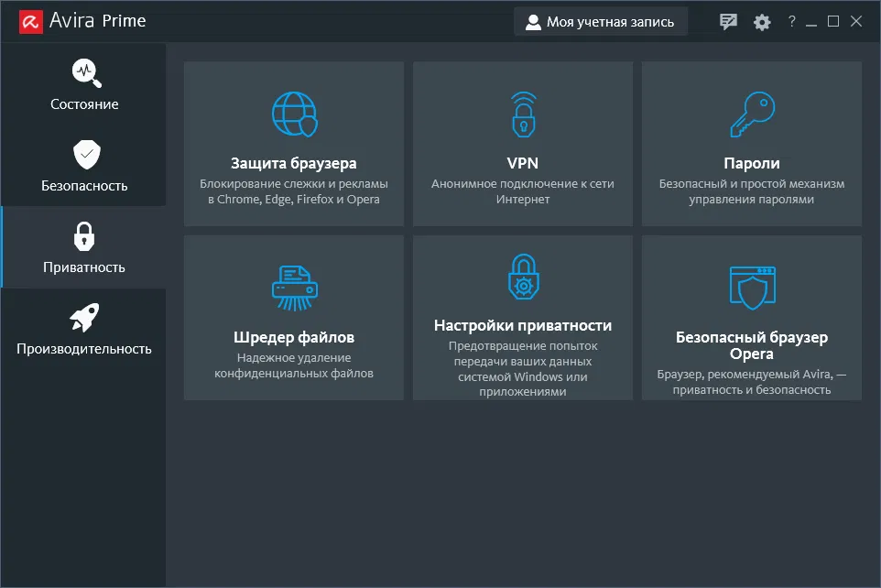The width and height of the screenshot is (881, 588).
Task: Click the user silhouette account icon
Action: coord(533,22)
